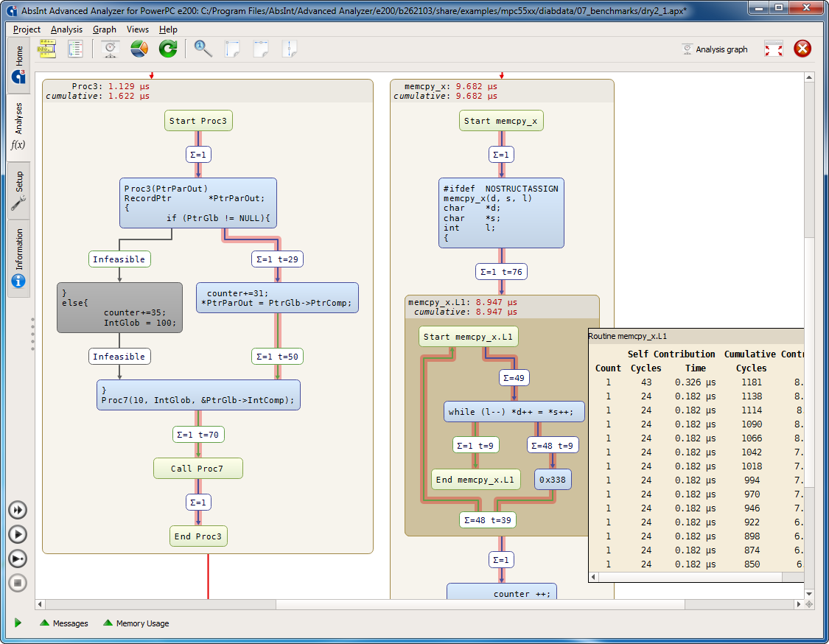Click the text list view toolbar icon
Image resolution: width=829 pixels, height=644 pixels.
75,49
